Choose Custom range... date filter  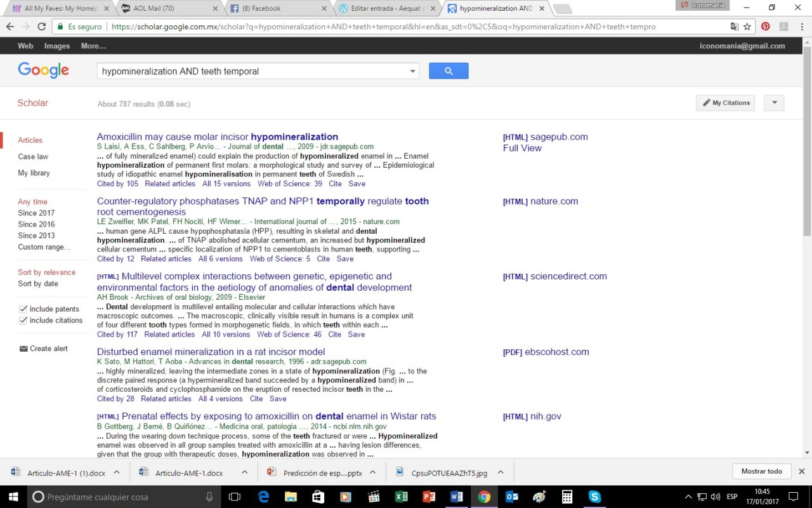coord(44,247)
